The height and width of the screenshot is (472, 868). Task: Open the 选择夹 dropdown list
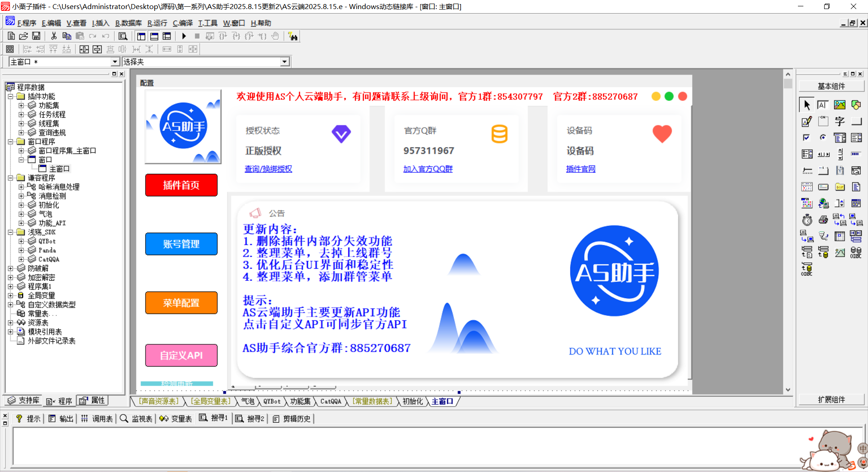pyautogui.click(x=284, y=62)
